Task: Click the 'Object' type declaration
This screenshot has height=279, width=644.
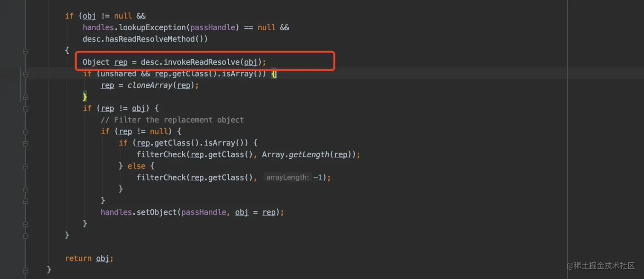Action: (96, 62)
